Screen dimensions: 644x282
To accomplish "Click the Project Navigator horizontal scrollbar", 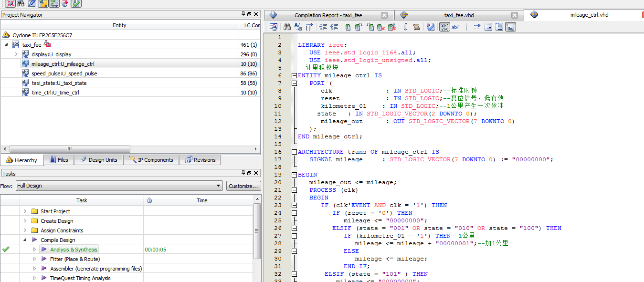I will tap(69, 149).
